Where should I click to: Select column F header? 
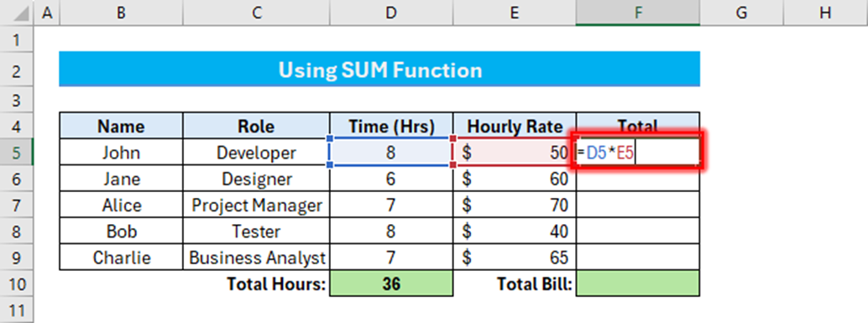pyautogui.click(x=638, y=13)
